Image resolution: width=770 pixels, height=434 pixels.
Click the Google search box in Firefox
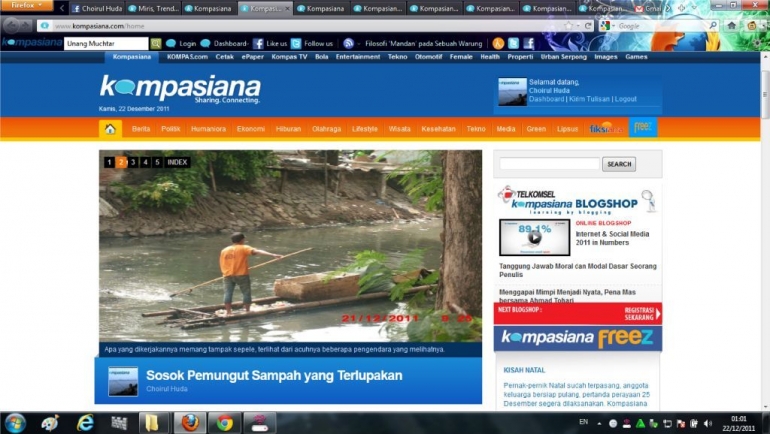pos(660,26)
